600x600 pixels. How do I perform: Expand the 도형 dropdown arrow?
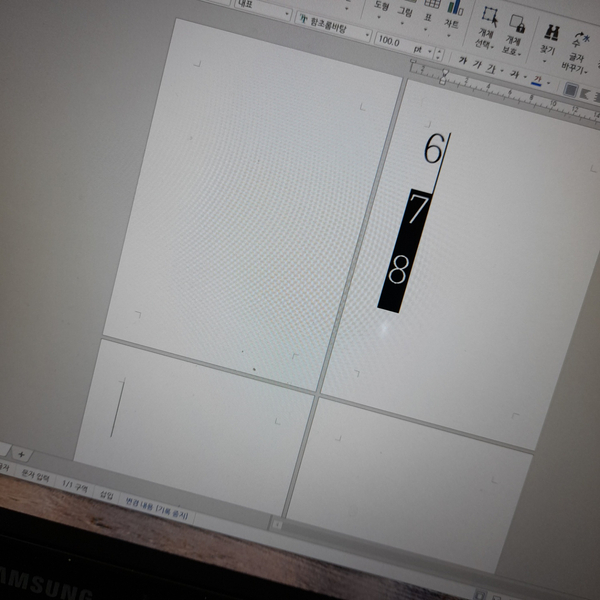coord(379,17)
